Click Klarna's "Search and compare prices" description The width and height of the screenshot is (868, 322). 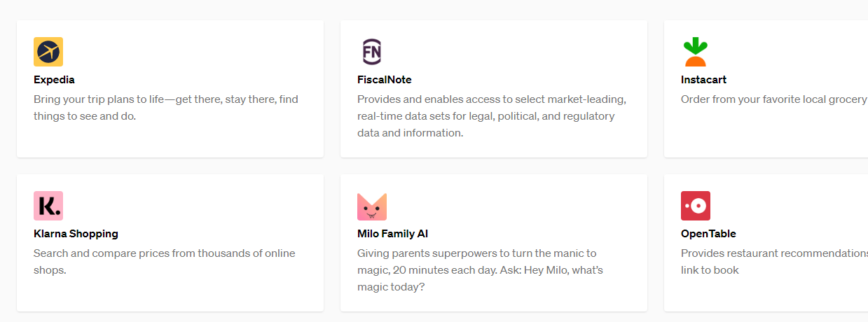pyautogui.click(x=165, y=262)
